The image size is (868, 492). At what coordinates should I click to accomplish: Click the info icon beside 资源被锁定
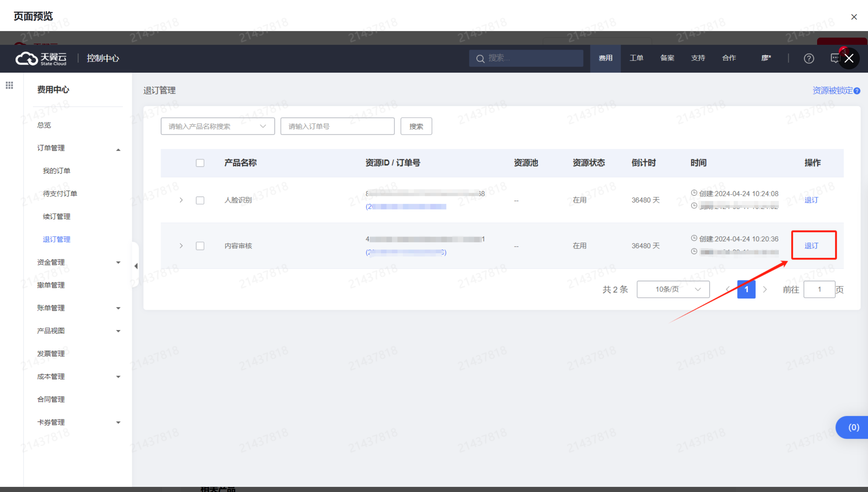(857, 91)
